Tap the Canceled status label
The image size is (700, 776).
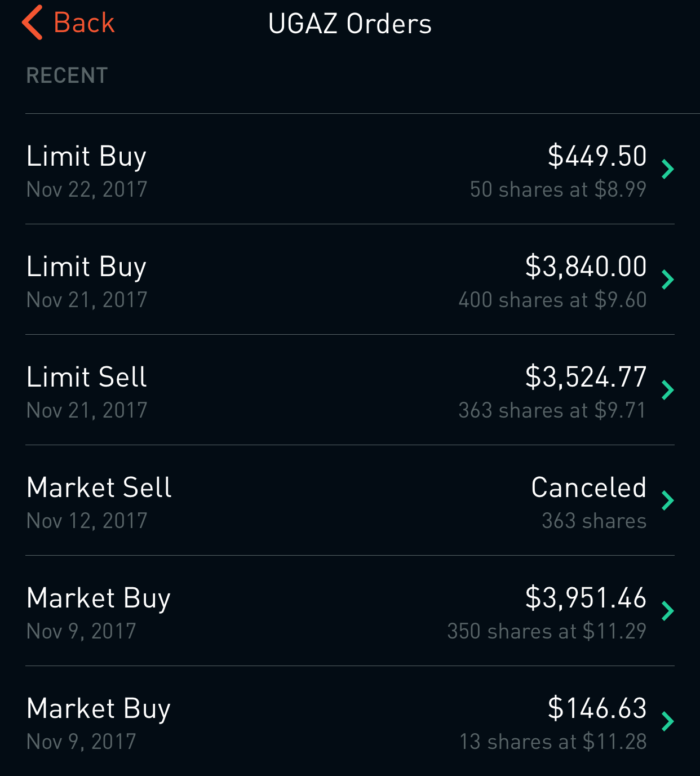click(588, 487)
